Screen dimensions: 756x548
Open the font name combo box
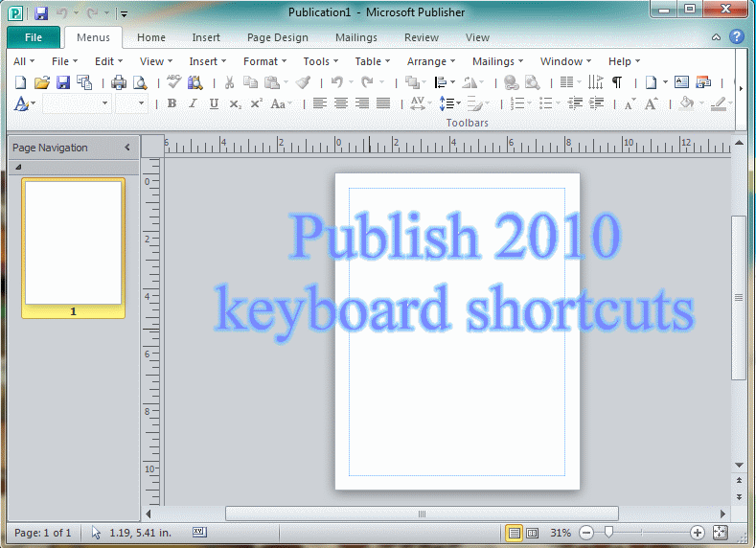(x=77, y=103)
